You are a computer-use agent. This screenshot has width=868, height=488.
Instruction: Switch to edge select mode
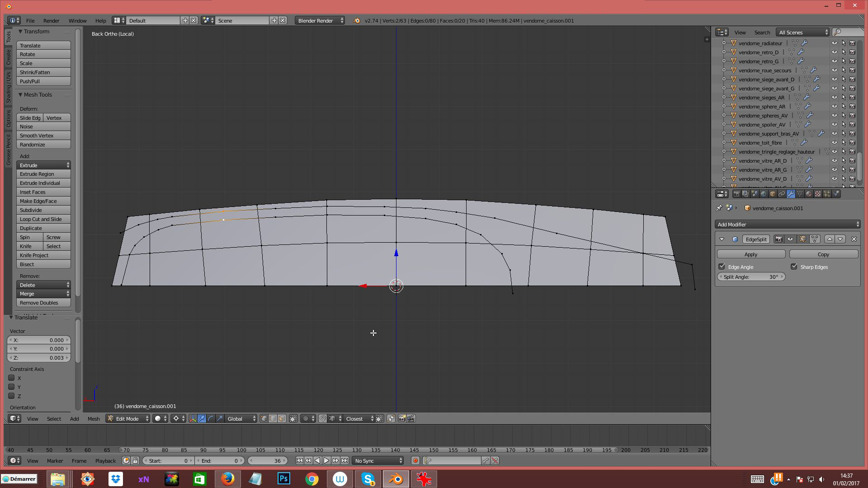(x=273, y=419)
